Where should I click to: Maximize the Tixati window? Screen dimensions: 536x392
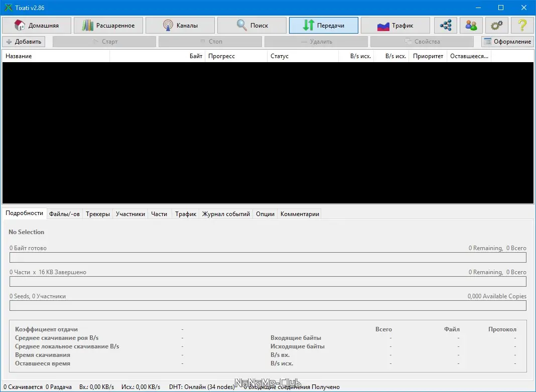tap(501, 8)
